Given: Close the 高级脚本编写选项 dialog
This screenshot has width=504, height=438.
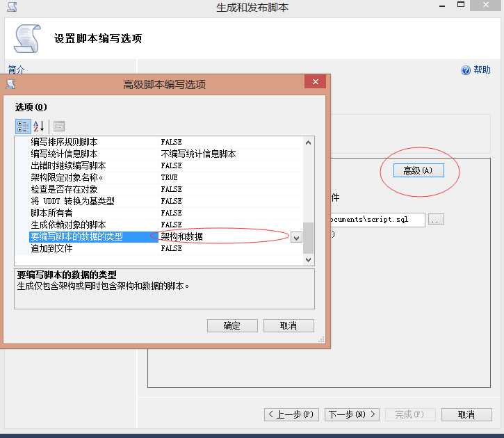Looking at the screenshot, I should click(316, 81).
